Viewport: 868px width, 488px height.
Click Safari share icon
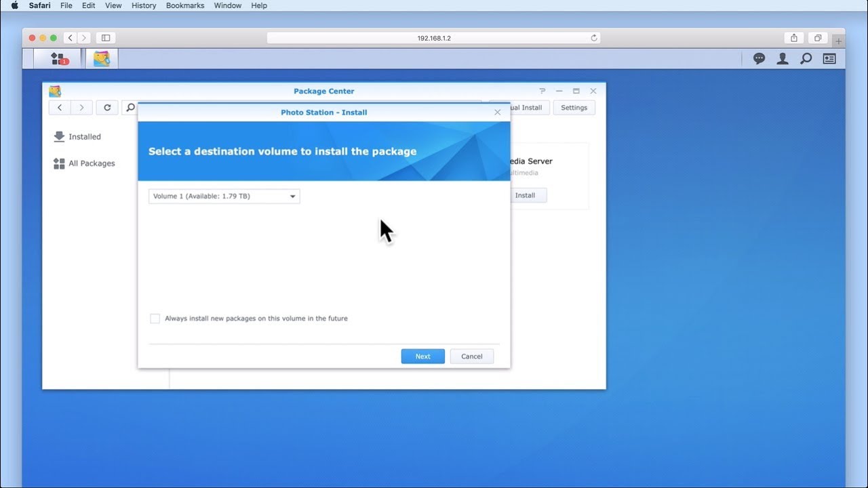pos(793,38)
